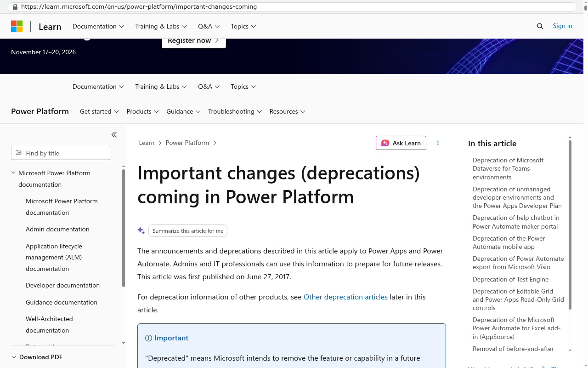This screenshot has height=368, width=588.
Task: Click the left sidebar scrollbar
Action: (124, 228)
